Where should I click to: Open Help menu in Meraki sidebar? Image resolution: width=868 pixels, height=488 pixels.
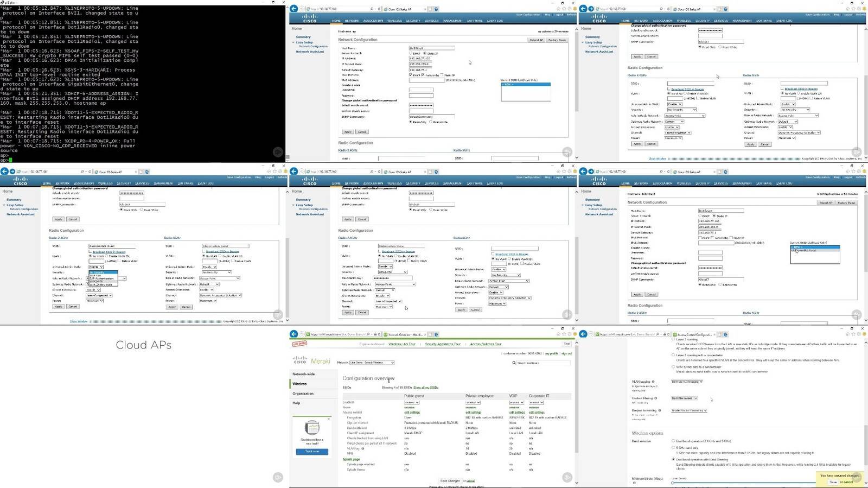coord(296,403)
